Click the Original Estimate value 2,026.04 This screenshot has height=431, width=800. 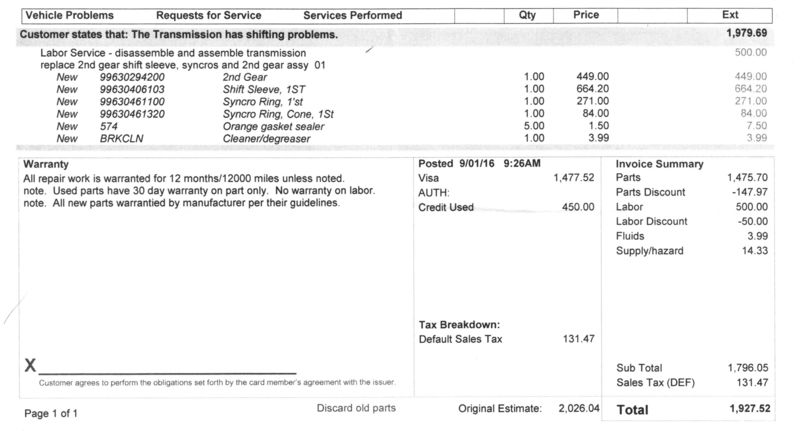pos(579,409)
